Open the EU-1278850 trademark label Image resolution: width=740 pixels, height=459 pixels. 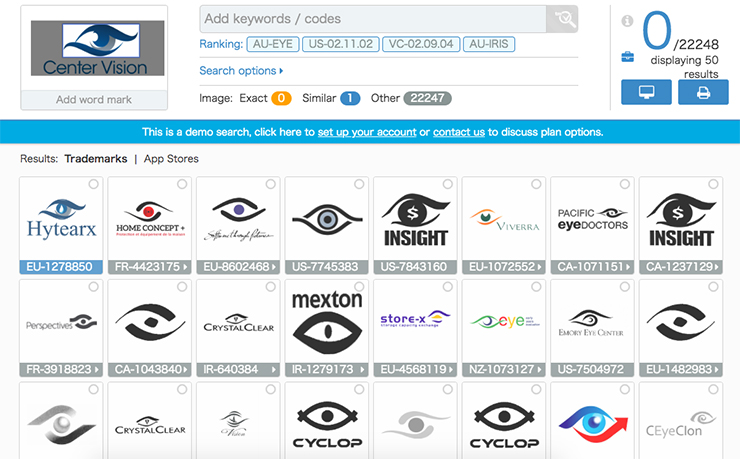pos(61,267)
